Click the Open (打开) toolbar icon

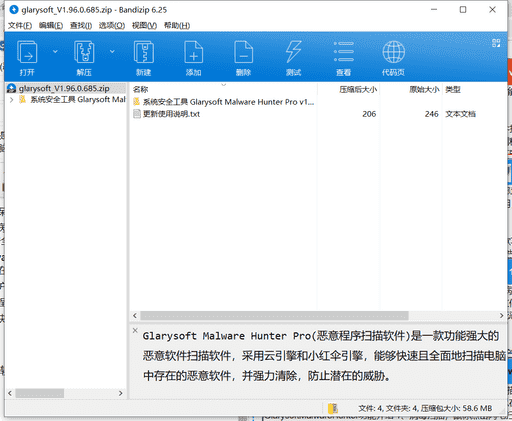point(27,52)
